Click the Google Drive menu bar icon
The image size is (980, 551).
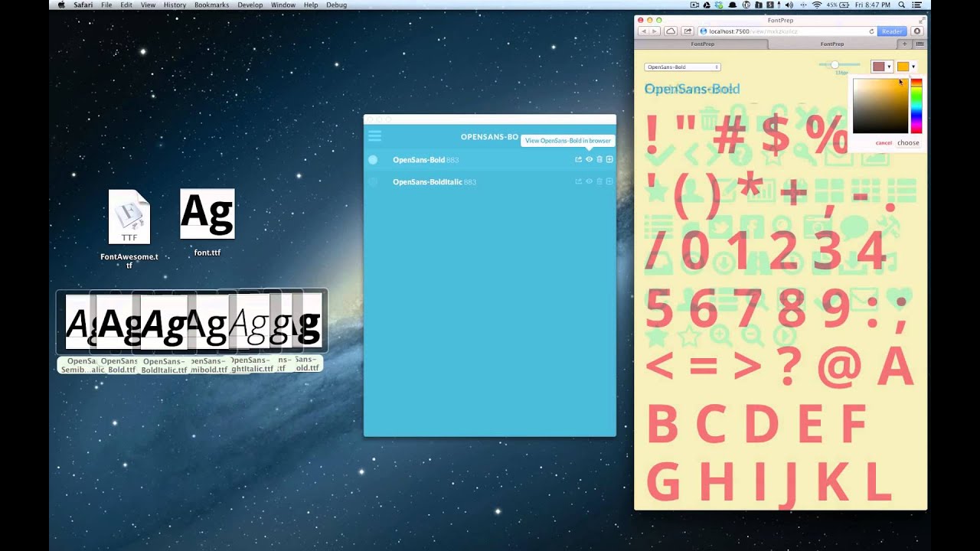click(x=706, y=5)
